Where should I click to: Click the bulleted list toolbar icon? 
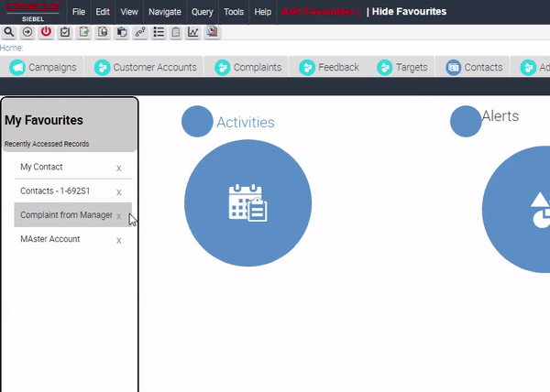coord(159,32)
